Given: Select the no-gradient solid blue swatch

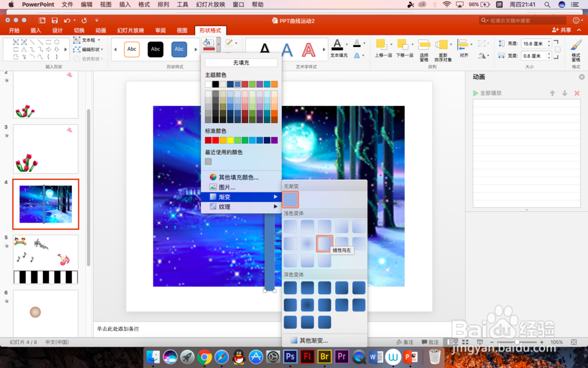Looking at the screenshot, I should [290, 200].
